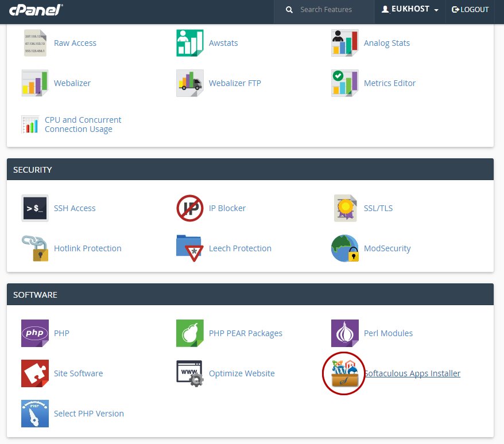This screenshot has height=444, width=504.
Task: Click the purple PHP icon
Action: [x=34, y=333]
